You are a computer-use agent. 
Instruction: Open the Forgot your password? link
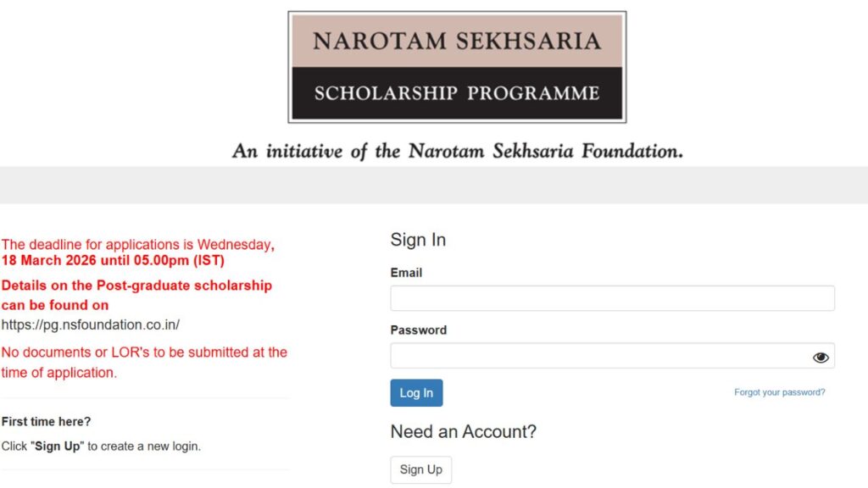(778, 392)
